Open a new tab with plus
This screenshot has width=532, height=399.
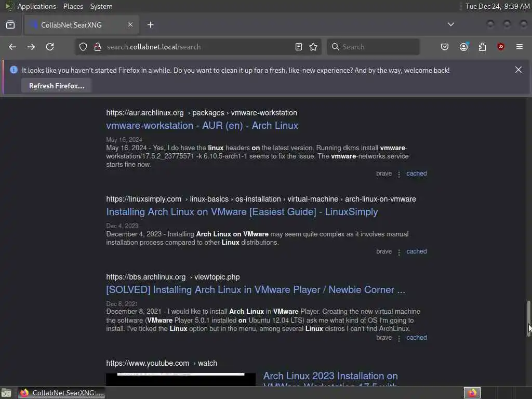pos(151,25)
